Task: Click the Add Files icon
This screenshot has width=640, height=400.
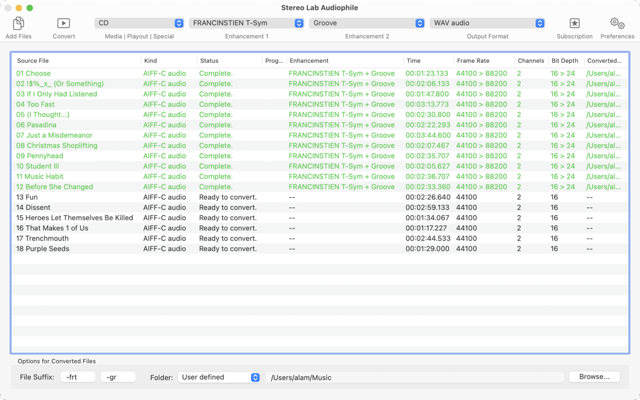Action: tap(18, 23)
